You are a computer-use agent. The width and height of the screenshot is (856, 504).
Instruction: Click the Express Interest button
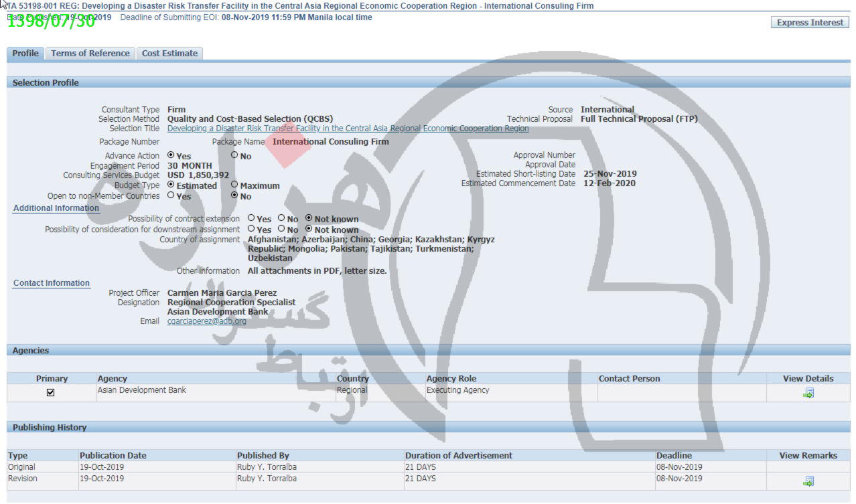click(809, 23)
